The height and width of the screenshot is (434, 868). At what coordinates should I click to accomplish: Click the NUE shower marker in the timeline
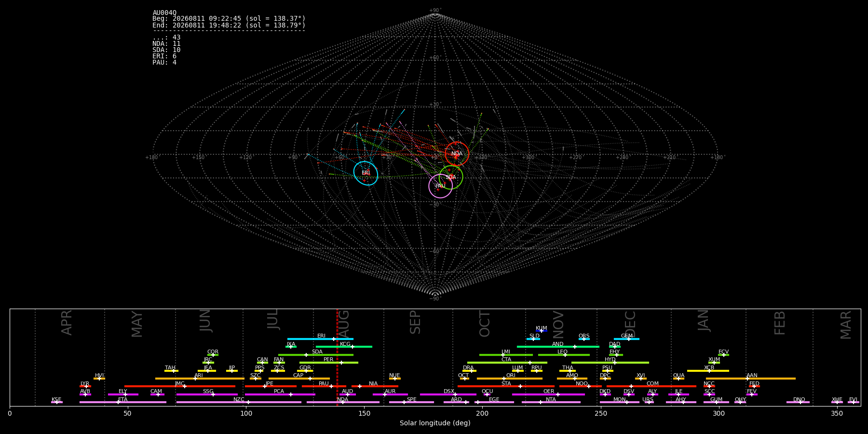[394, 379]
